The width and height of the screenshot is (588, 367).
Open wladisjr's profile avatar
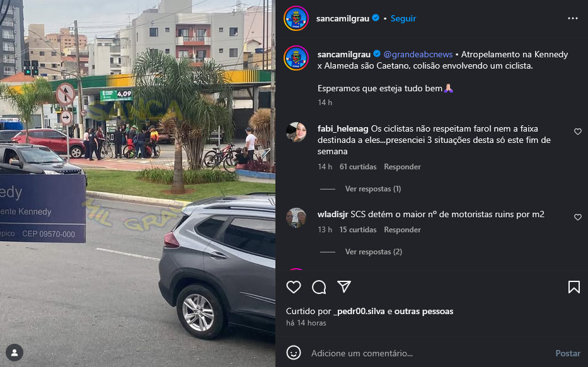tap(296, 218)
